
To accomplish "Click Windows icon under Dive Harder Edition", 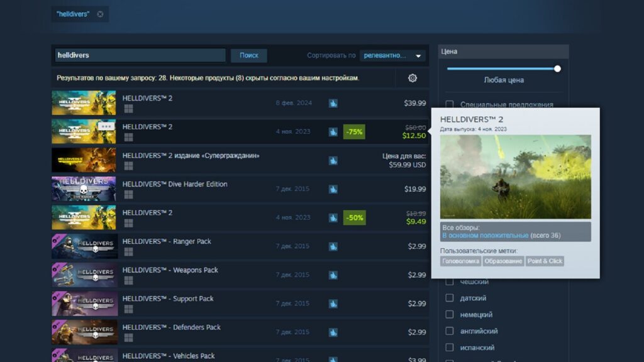I will [128, 195].
